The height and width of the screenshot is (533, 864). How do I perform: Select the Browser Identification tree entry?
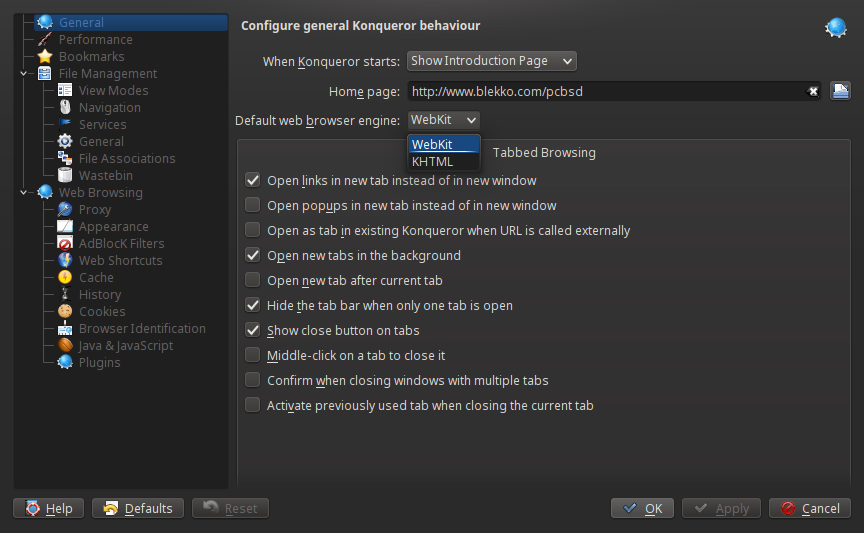[x=142, y=329]
